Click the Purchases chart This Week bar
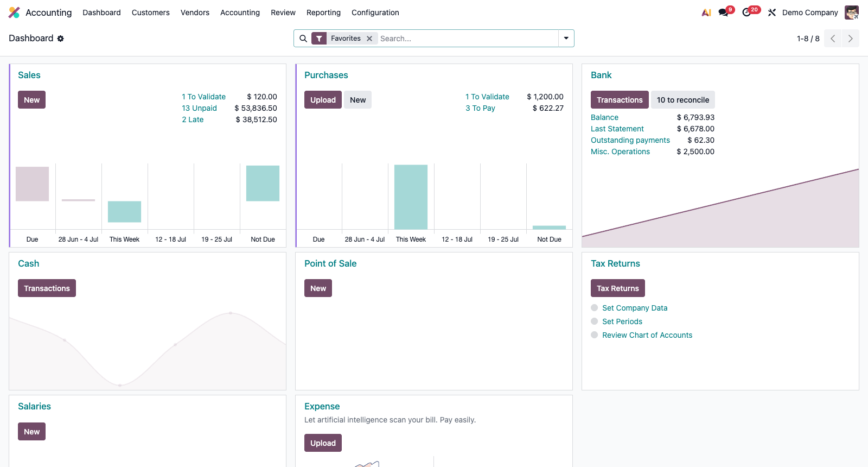Viewport: 868px width, 467px height. [411, 197]
